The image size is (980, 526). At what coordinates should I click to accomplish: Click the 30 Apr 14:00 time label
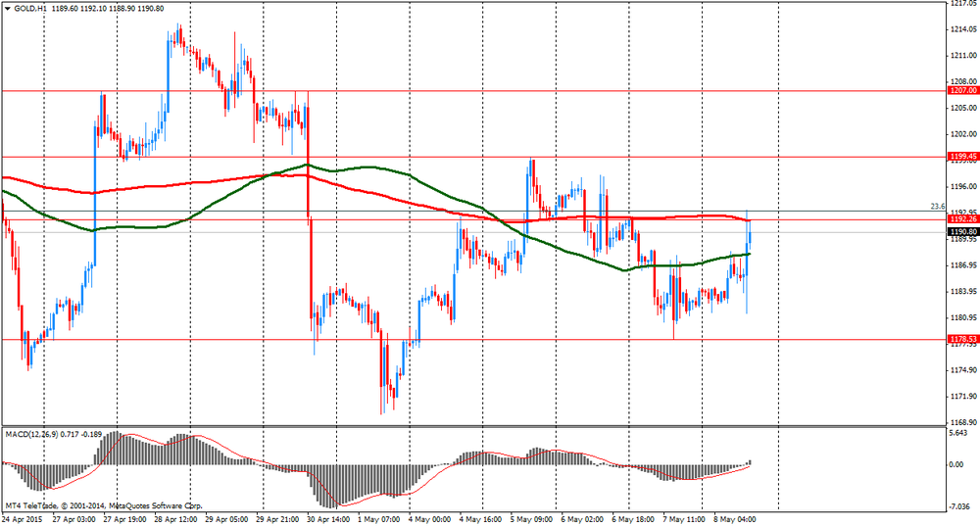click(x=328, y=519)
